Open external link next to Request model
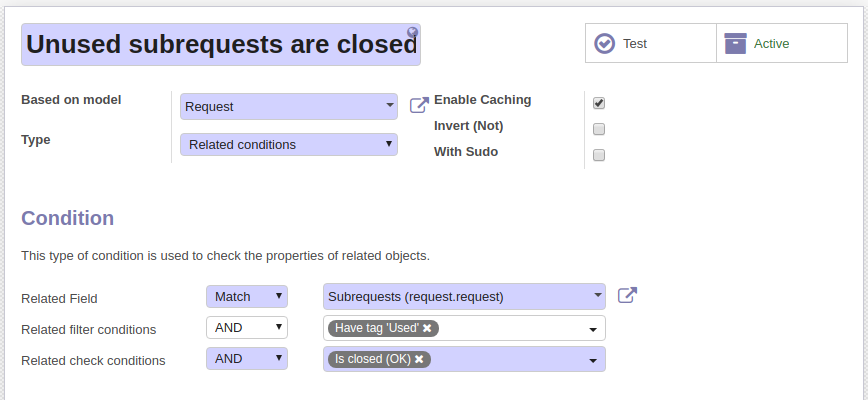The image size is (868, 400). coord(419,105)
